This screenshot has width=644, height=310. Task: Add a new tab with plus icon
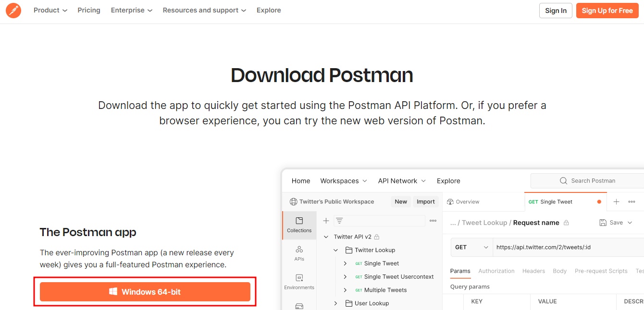(616, 202)
